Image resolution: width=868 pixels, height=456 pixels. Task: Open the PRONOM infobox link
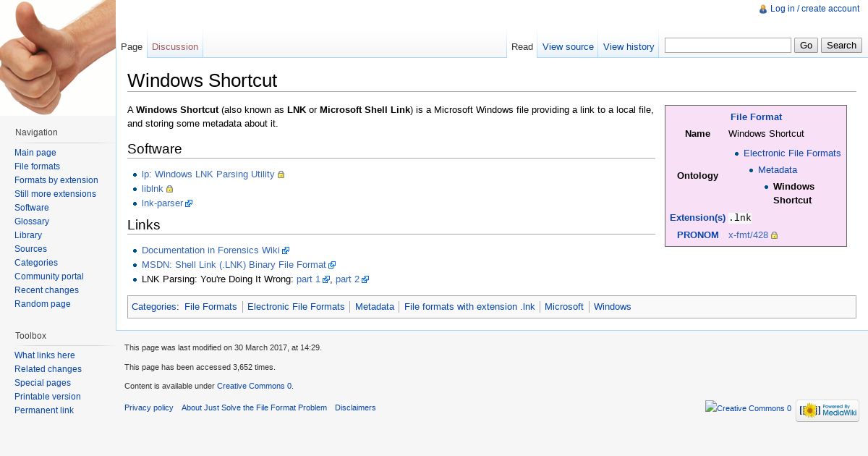(697, 235)
